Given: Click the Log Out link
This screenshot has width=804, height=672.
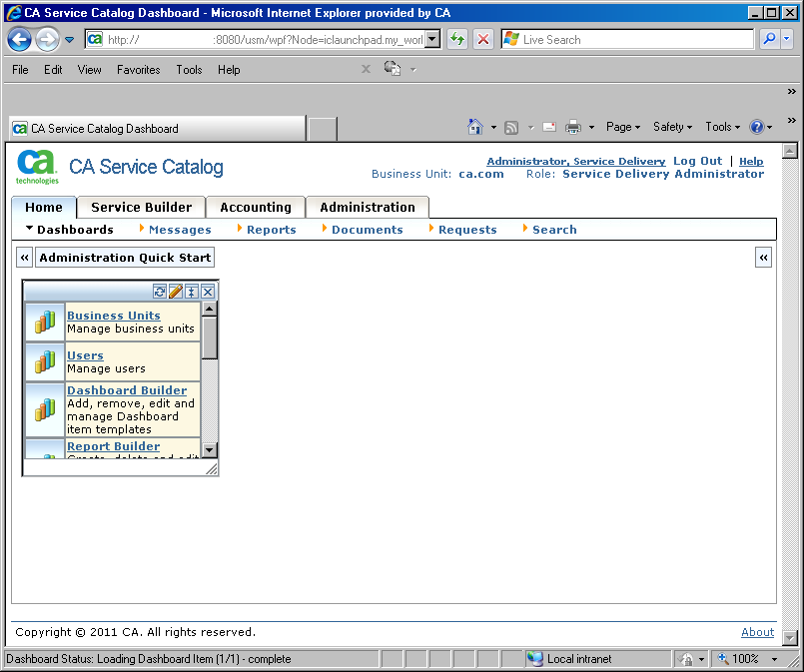Looking at the screenshot, I should point(697,161).
